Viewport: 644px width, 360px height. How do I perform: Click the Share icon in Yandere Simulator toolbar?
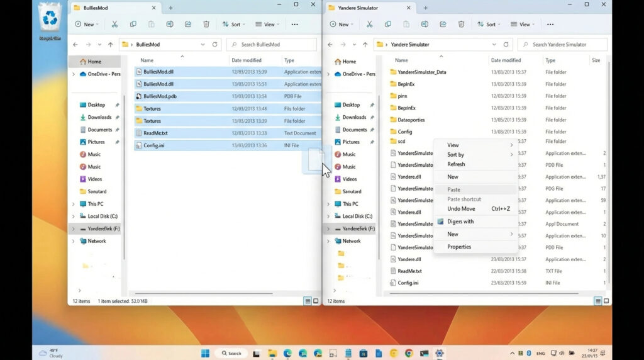[443, 25]
